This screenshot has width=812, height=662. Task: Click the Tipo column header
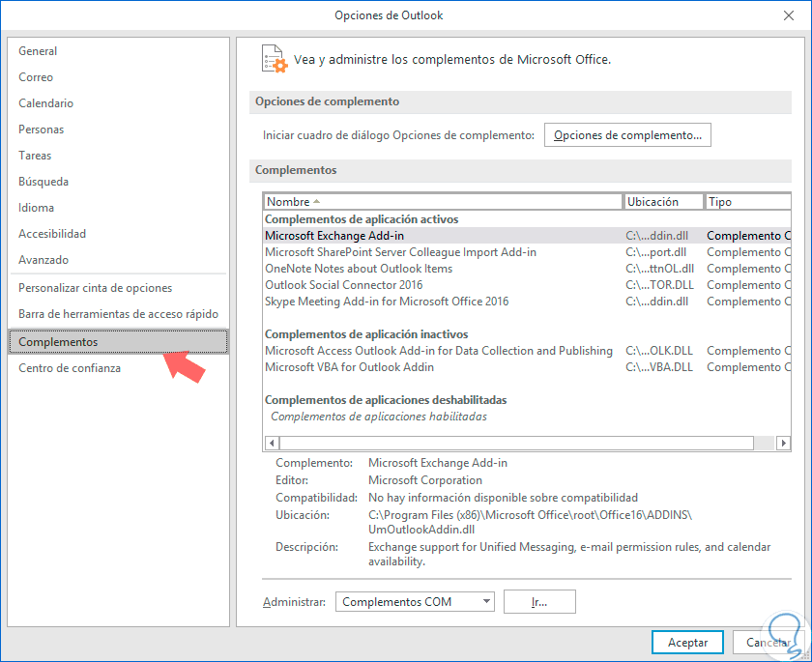pos(748,202)
